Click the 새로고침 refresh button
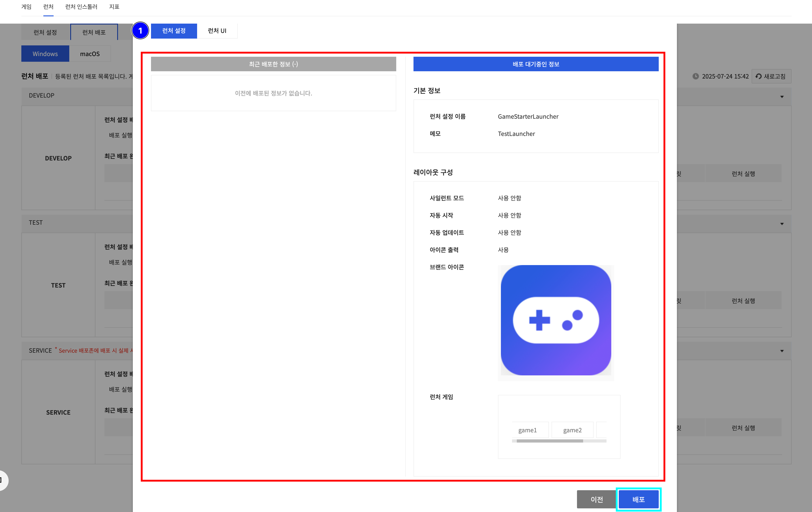This screenshot has width=812, height=512. tap(771, 76)
